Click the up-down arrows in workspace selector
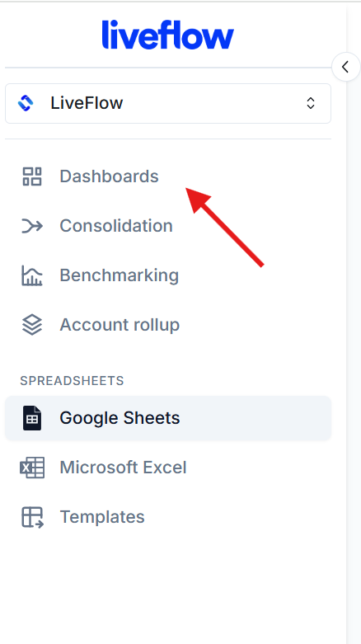This screenshot has height=644, width=361. [x=311, y=103]
